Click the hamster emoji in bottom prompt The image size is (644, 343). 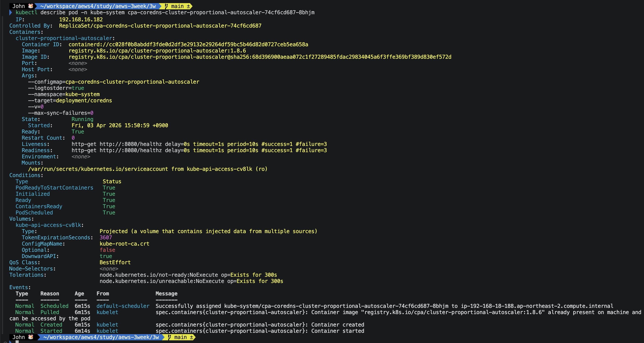(30, 337)
